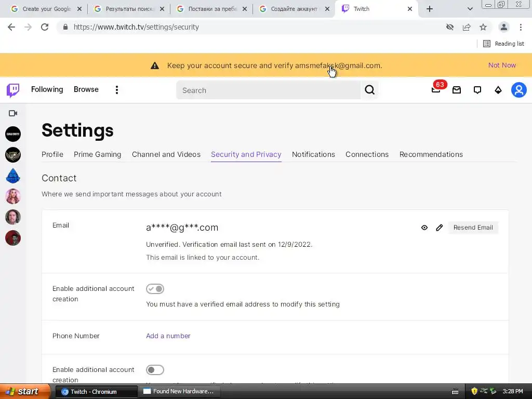The height and width of the screenshot is (399, 532).
Task: Click Twitch - Chromium taskbar item
Action: click(96, 392)
